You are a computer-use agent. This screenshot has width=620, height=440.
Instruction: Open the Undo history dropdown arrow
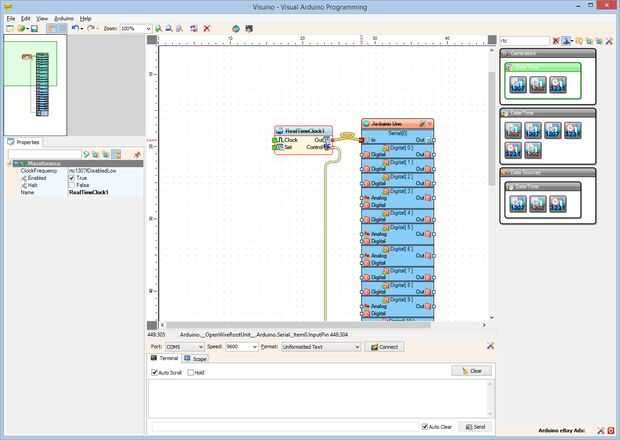(x=82, y=29)
